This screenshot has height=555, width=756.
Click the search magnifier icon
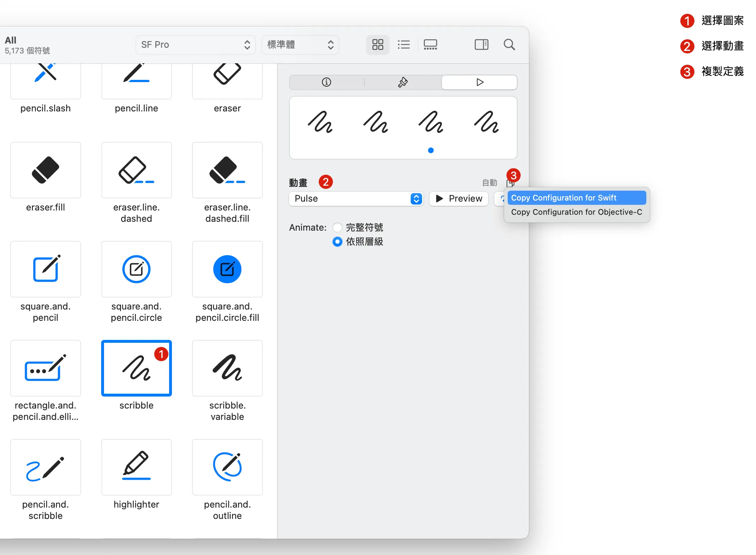[509, 45]
